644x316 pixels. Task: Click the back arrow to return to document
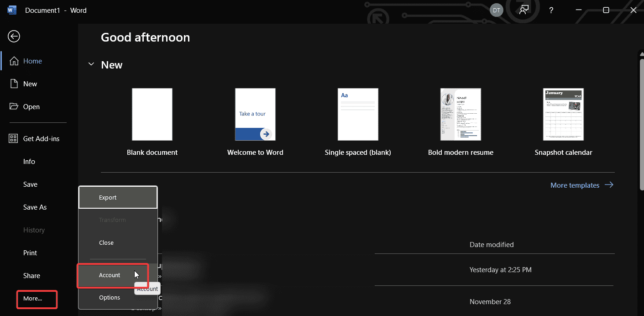click(14, 36)
